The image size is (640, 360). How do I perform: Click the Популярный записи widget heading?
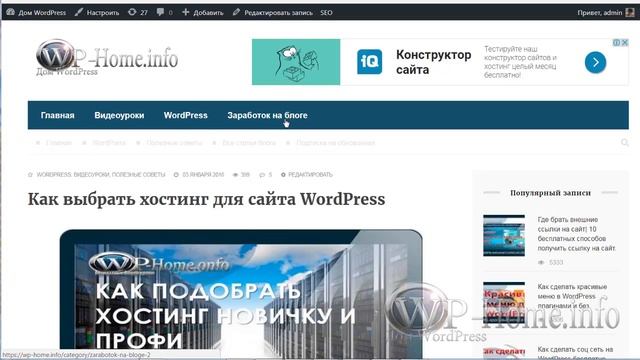pyautogui.click(x=551, y=193)
